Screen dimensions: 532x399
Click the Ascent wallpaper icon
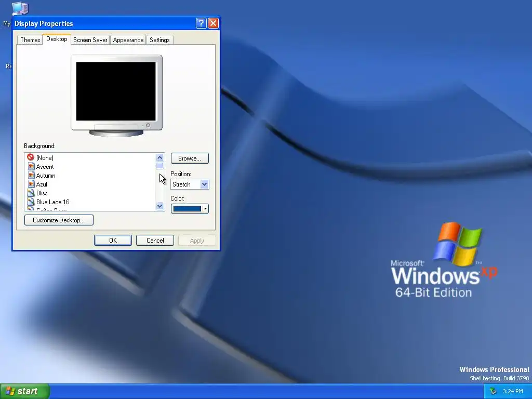(31, 166)
